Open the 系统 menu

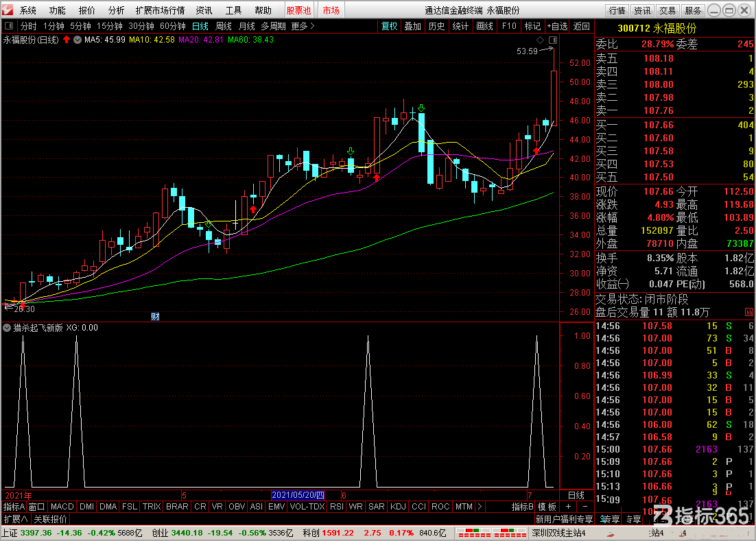point(28,10)
